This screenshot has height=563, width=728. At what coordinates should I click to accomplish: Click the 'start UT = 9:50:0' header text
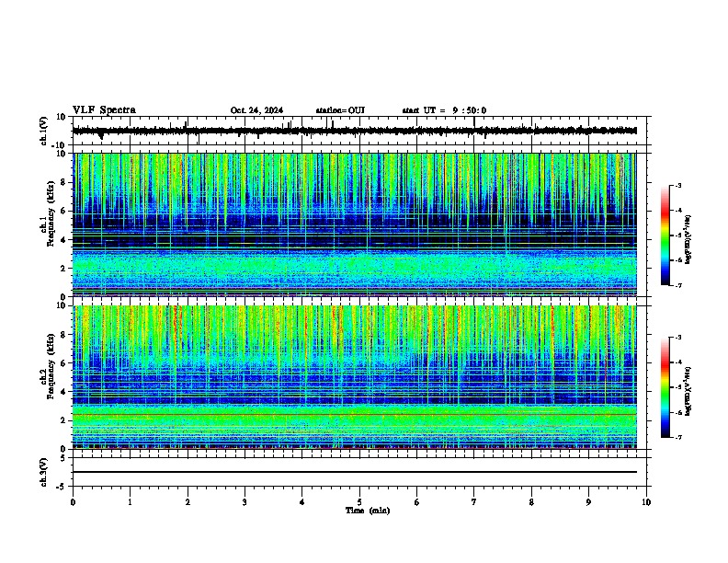pyautogui.click(x=444, y=110)
